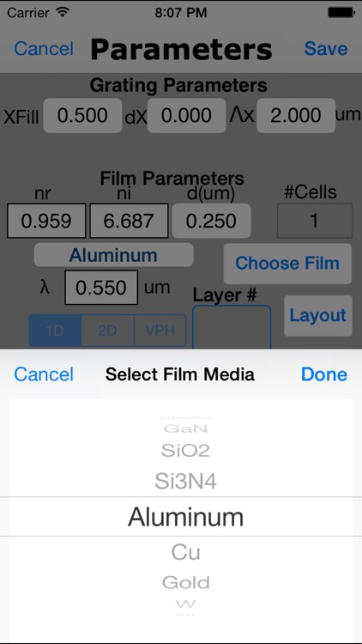
Task: Edit the wavelength λ field 0.550
Action: (x=101, y=288)
